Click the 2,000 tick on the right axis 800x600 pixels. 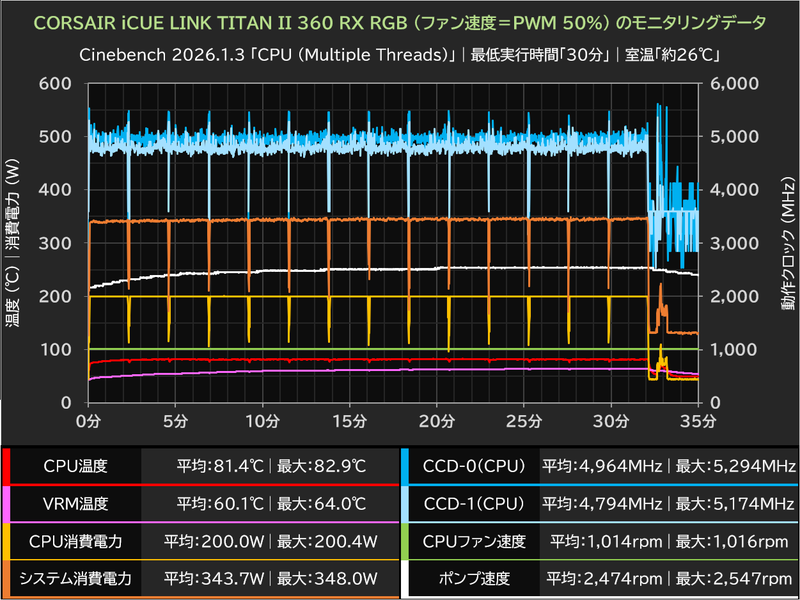pos(735,296)
